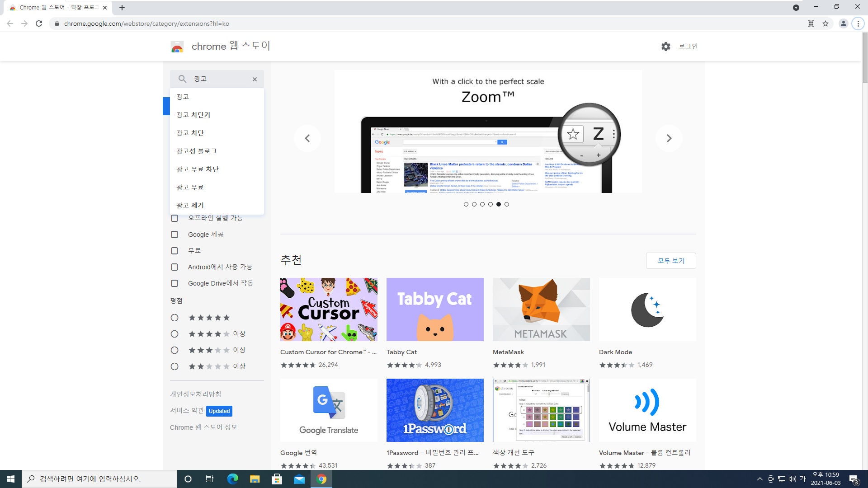
Task: Show hidden system tray icons
Action: [x=759, y=479]
